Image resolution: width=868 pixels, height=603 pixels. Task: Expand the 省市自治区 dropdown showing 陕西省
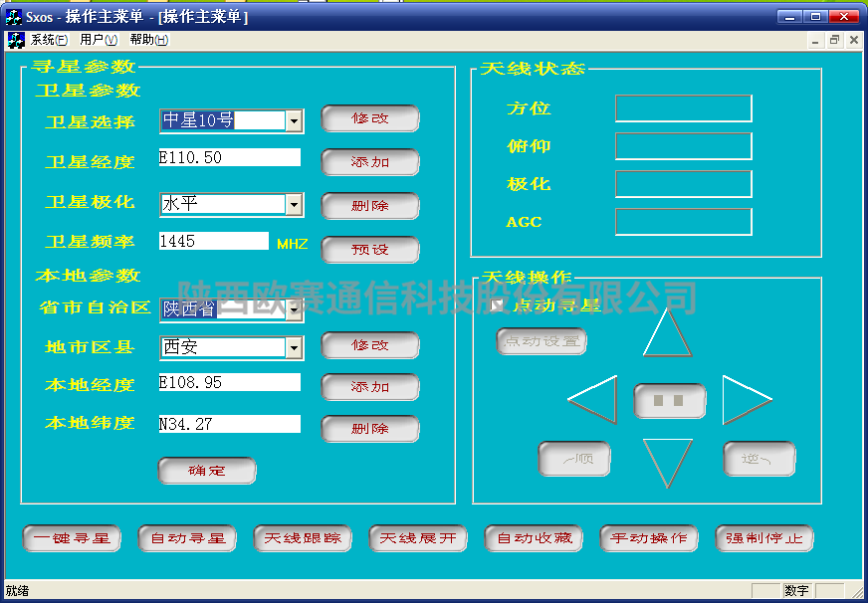coord(294,309)
